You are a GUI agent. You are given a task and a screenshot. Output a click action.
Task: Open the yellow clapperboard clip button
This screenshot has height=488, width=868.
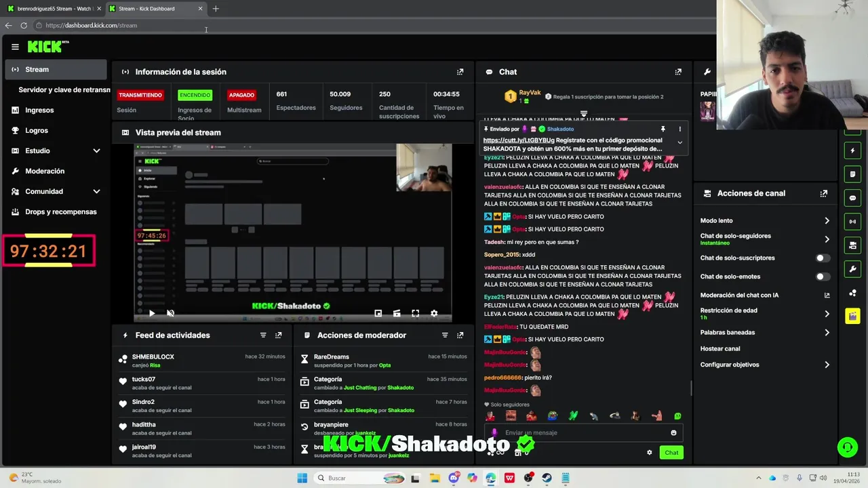coord(852,317)
